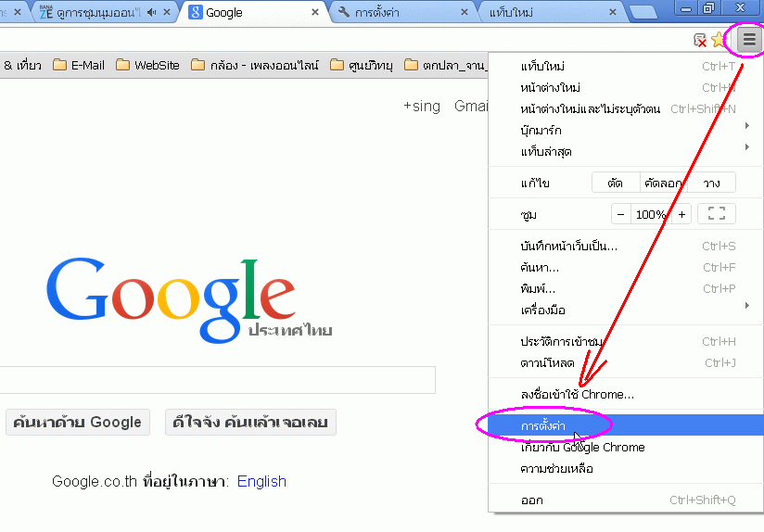Select การตั้งค่า from the Chrome menu

click(x=543, y=425)
